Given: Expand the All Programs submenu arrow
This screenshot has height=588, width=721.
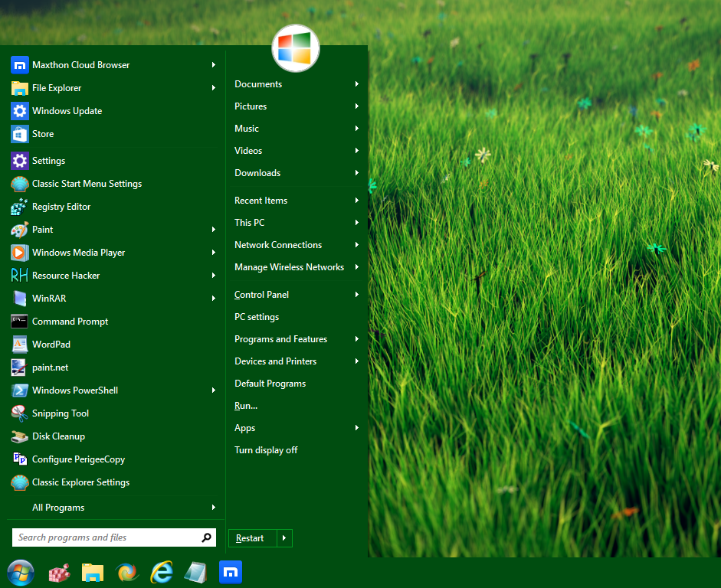Looking at the screenshot, I should [214, 508].
